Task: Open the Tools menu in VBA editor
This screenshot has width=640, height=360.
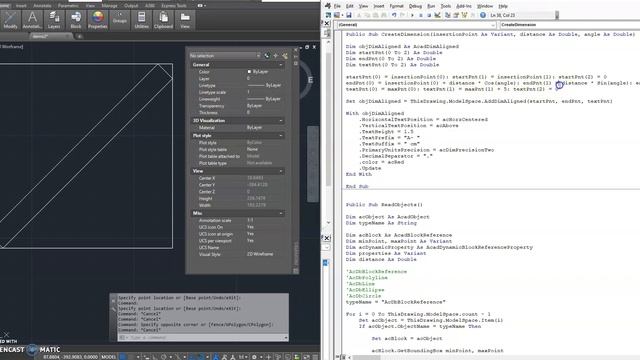Action: click(446, 6)
